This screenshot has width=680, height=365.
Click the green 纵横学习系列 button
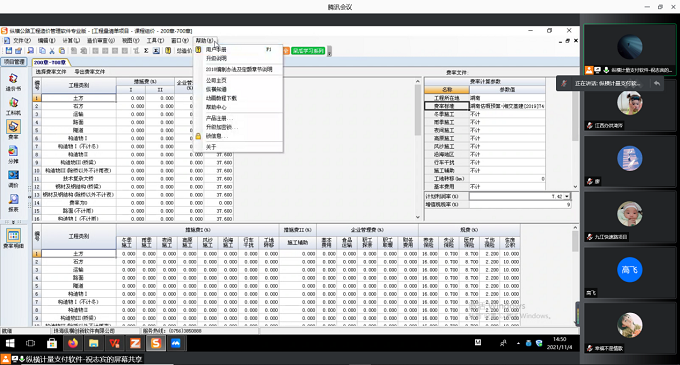click(308, 51)
